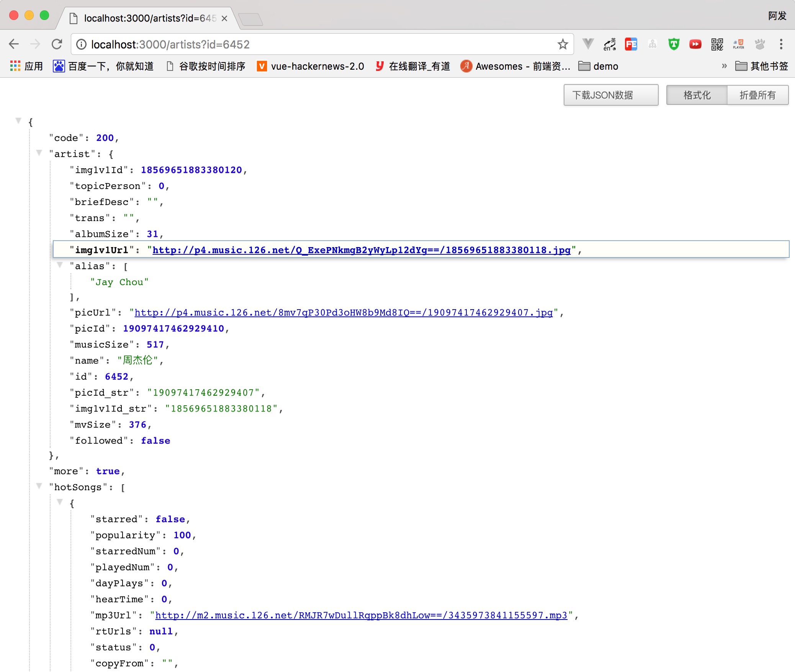Select the 折叠所有 toggle button

pyautogui.click(x=757, y=95)
